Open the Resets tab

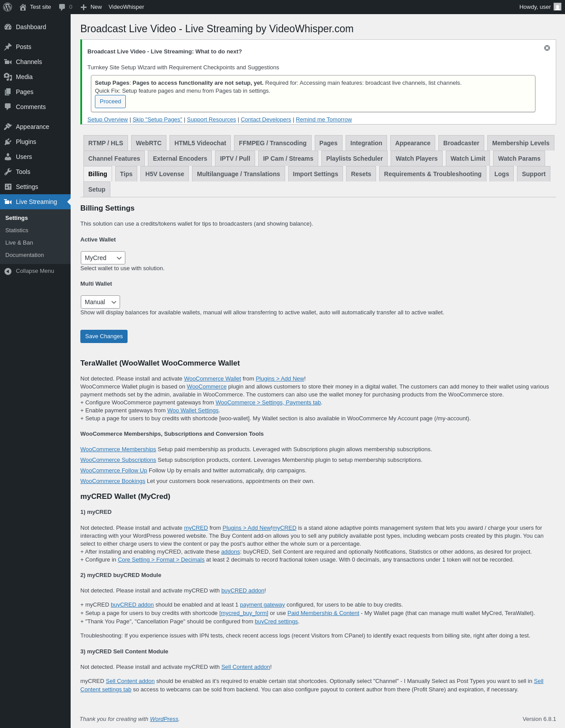(361, 174)
